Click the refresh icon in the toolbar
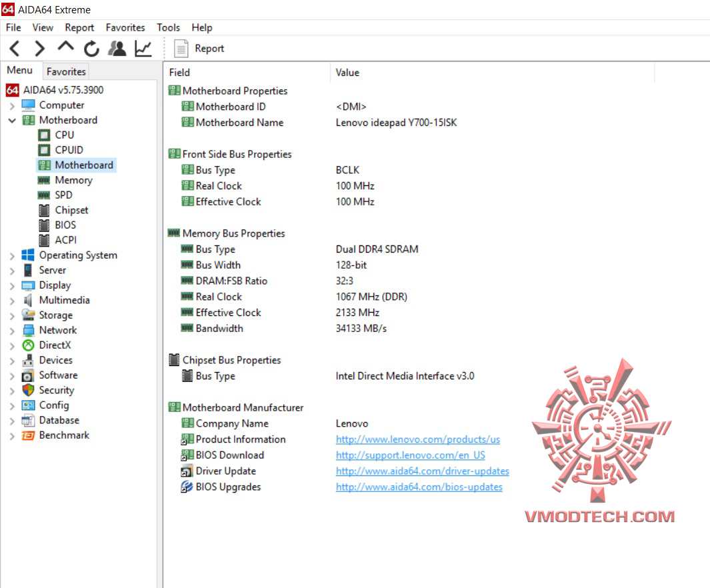 [90, 48]
